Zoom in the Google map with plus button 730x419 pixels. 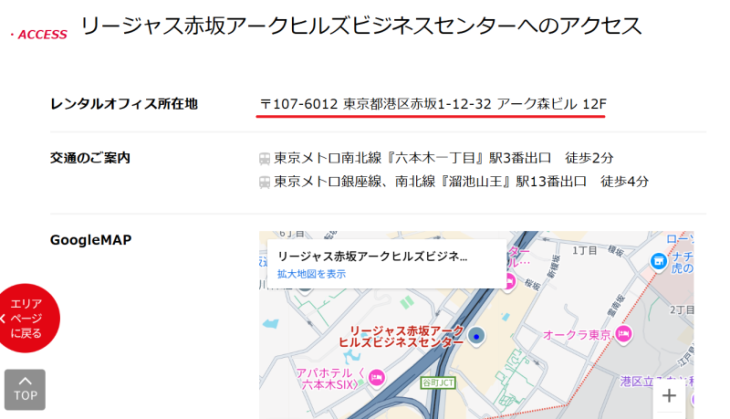click(x=669, y=396)
